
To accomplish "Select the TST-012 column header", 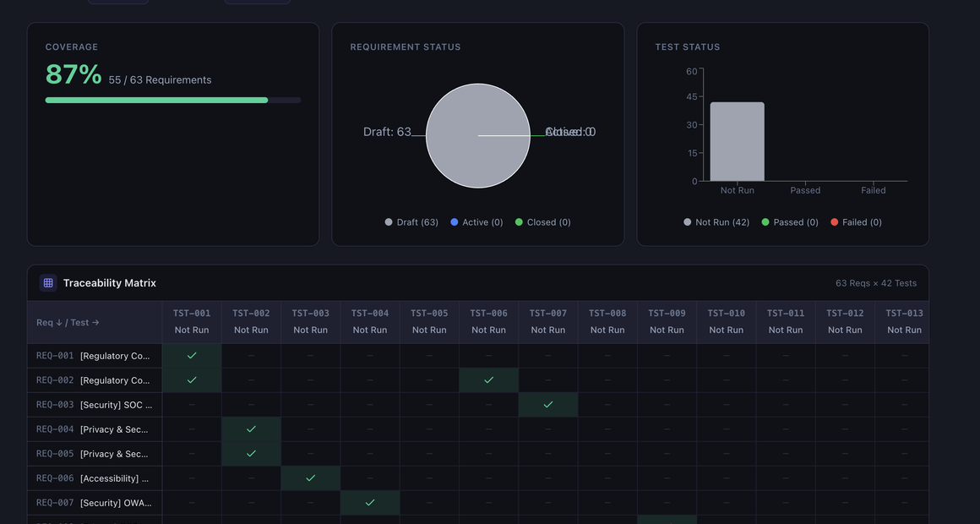I will (x=845, y=321).
